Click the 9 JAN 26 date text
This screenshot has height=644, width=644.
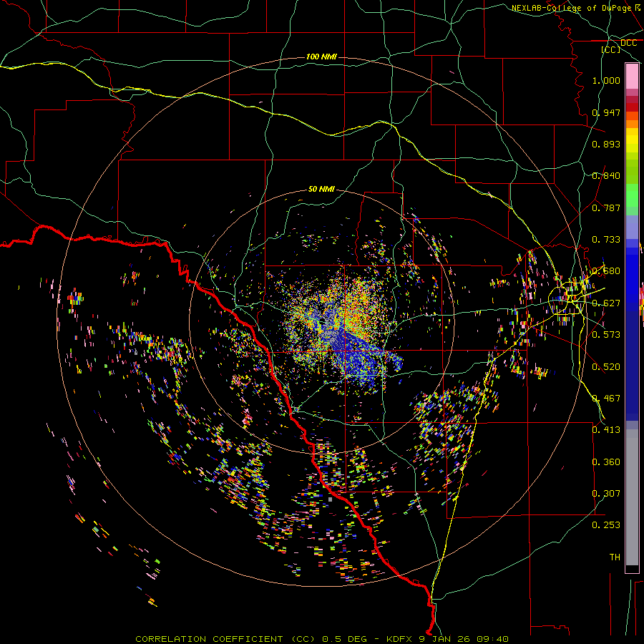pos(445,639)
